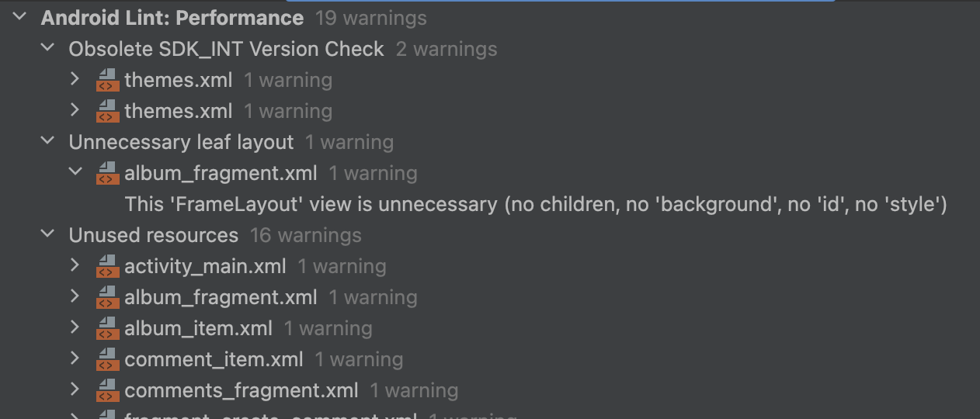Viewport: 980px width, 419px height.
Task: Expand the album_item.xml warning entry
Action: (75, 327)
